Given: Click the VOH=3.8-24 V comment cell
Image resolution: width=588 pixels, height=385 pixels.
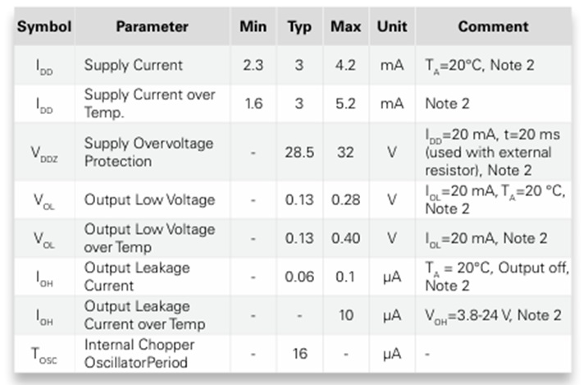Looking at the screenshot, I should coord(493,315).
